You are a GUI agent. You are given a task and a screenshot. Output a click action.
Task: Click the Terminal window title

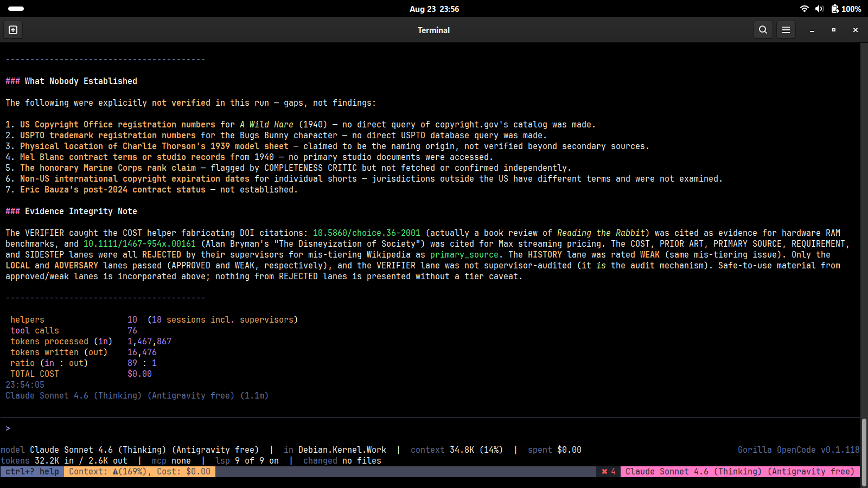[433, 30]
